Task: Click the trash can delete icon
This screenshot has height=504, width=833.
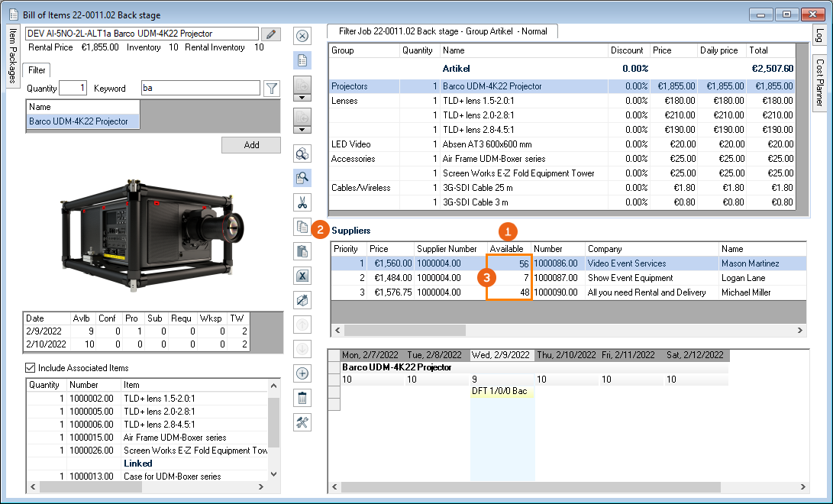Action: tap(302, 398)
